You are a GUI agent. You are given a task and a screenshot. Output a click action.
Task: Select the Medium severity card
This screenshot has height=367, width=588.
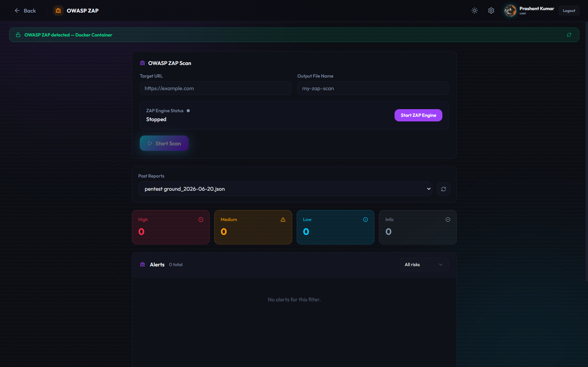point(253,227)
